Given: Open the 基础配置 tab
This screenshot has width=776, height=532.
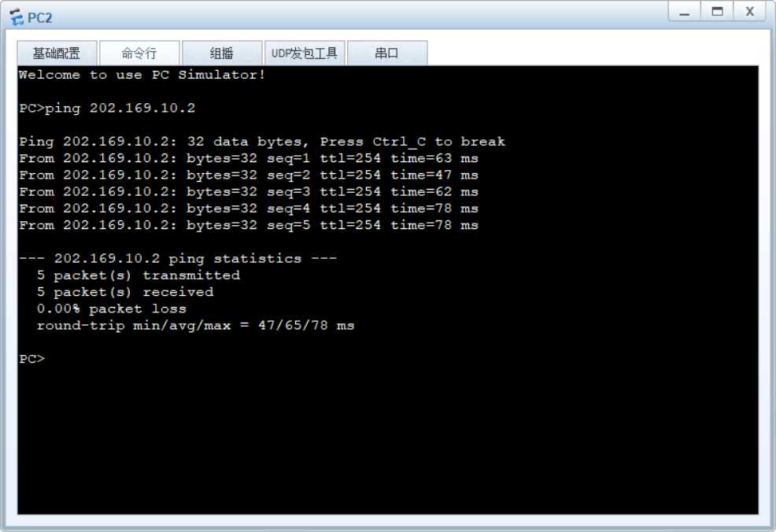Looking at the screenshot, I should 57,53.
